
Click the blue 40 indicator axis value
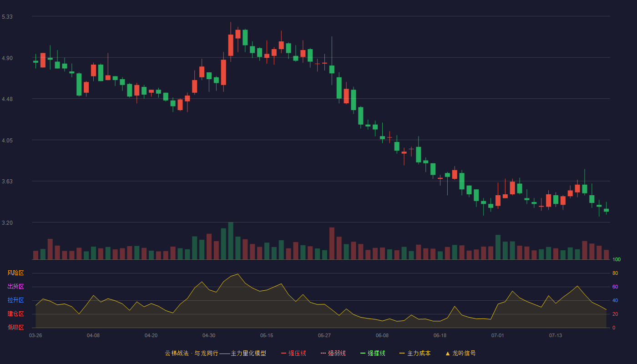pos(615,301)
